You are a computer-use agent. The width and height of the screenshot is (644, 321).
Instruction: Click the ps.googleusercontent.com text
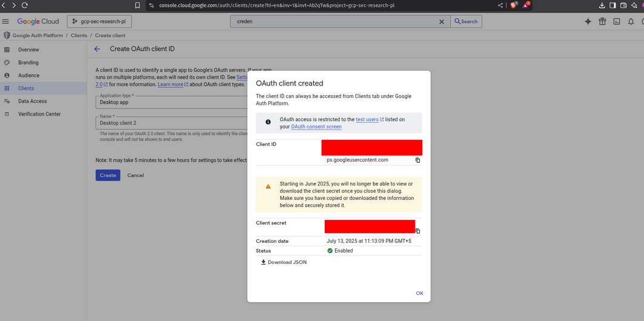(357, 160)
